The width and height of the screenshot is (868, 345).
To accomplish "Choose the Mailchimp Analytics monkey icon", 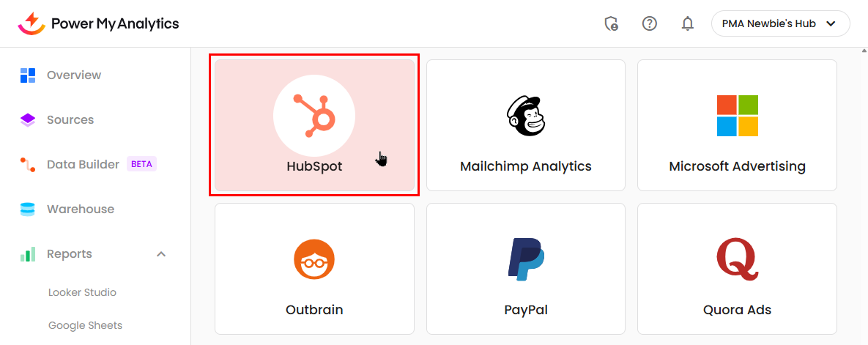I will point(525,116).
